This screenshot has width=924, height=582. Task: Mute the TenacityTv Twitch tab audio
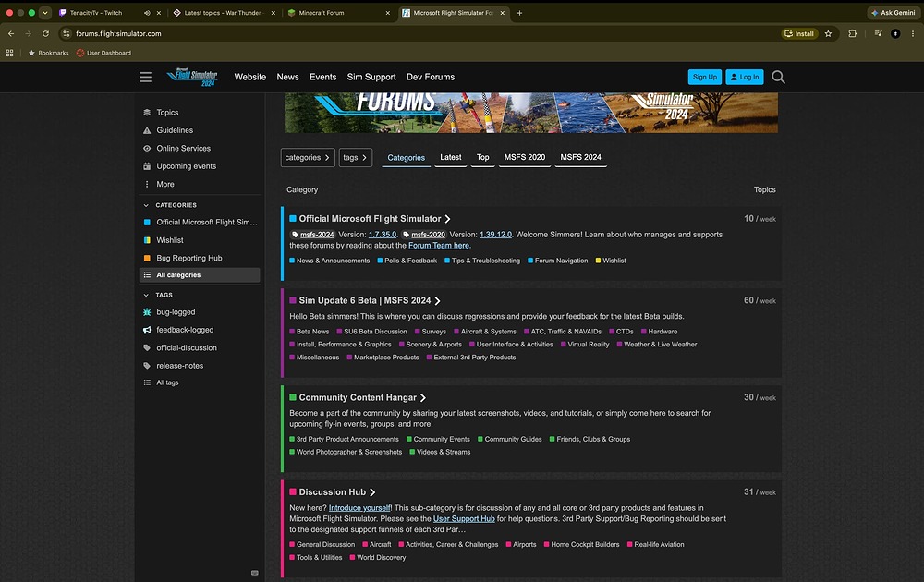pyautogui.click(x=147, y=13)
